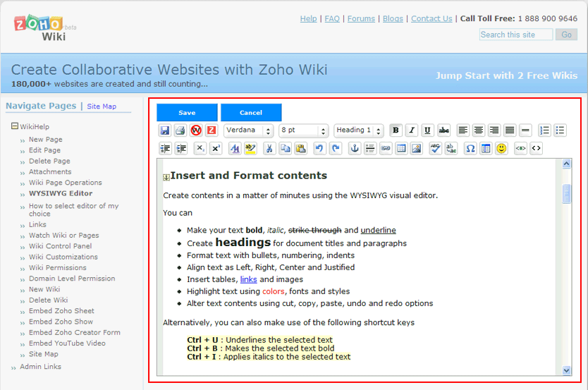Align text to the left

463,130
